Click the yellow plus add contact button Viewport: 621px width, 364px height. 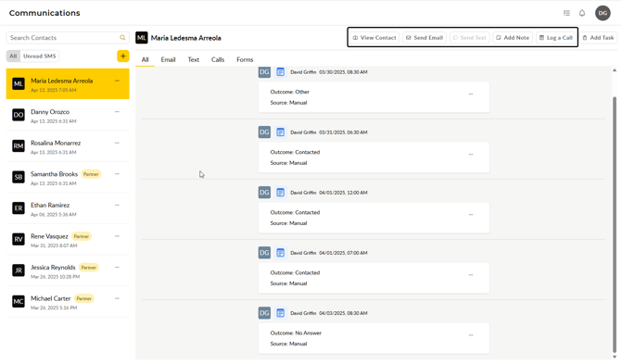122,56
